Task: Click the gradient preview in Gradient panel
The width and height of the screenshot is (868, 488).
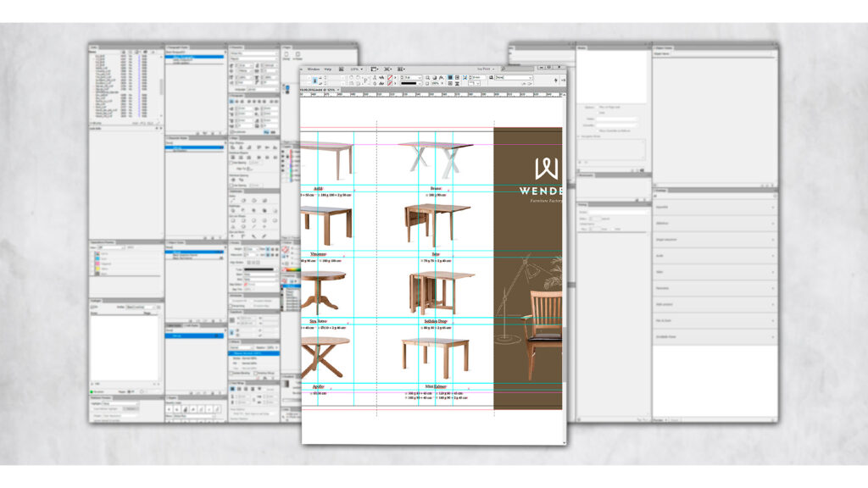Action: 286,384
